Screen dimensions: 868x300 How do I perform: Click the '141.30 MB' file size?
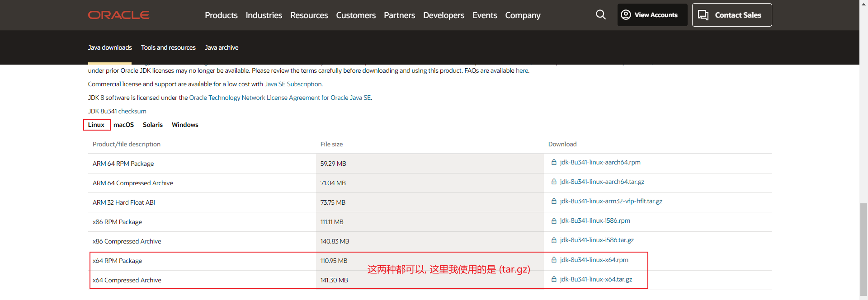click(x=334, y=280)
